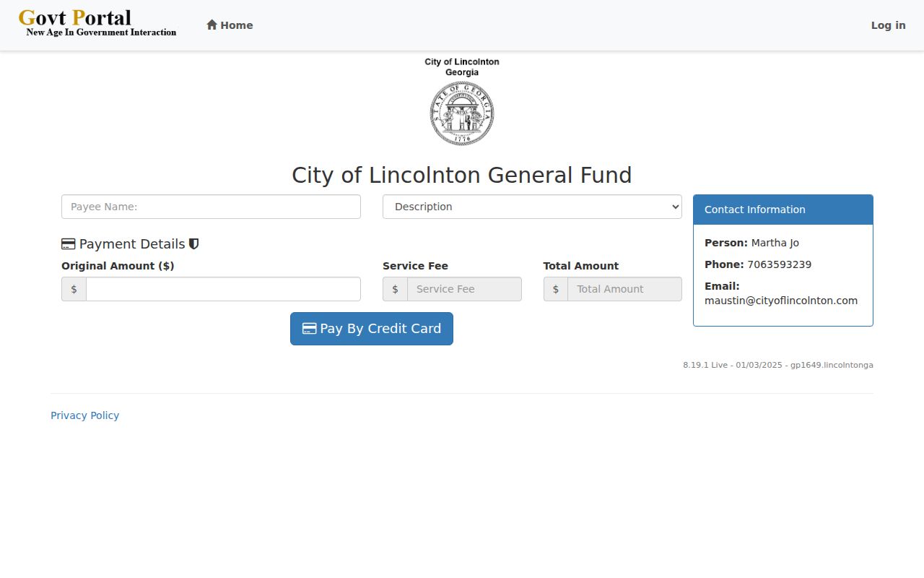
Task: Click the version text 8.19.1 Live
Action: coord(705,365)
